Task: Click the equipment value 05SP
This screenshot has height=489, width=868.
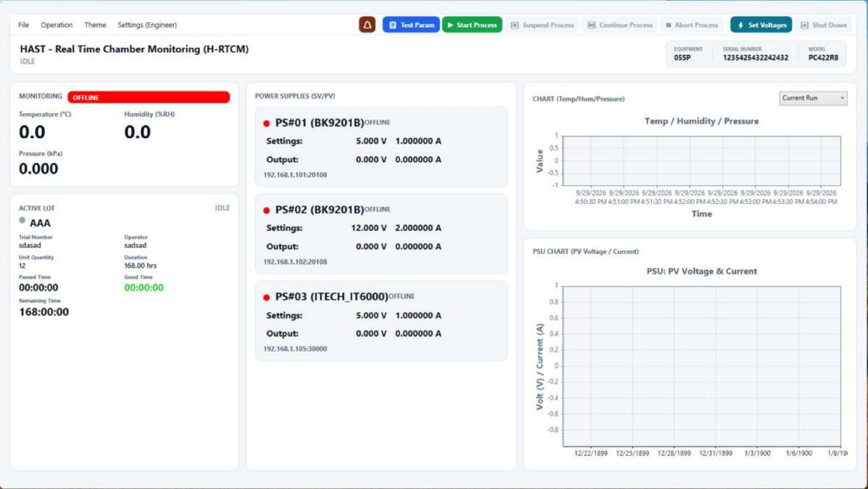Action: coord(682,58)
